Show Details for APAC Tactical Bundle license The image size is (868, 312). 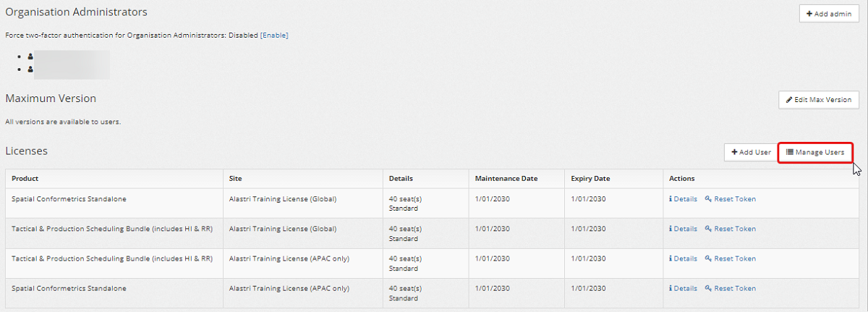[683, 258]
